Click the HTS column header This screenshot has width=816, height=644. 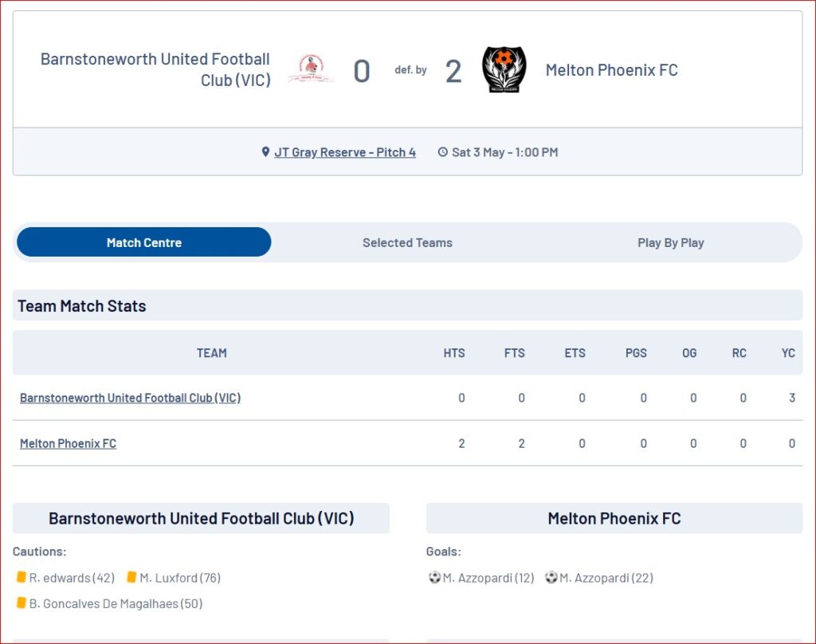point(453,353)
